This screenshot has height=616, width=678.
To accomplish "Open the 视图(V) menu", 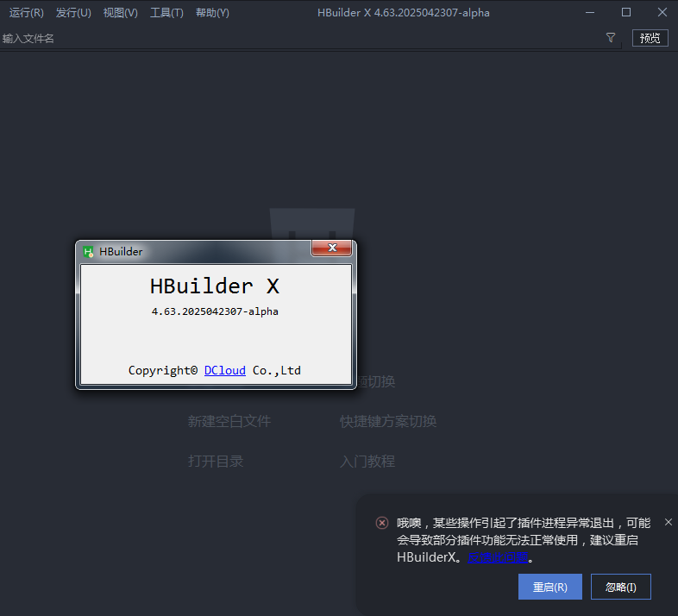I will click(x=121, y=13).
